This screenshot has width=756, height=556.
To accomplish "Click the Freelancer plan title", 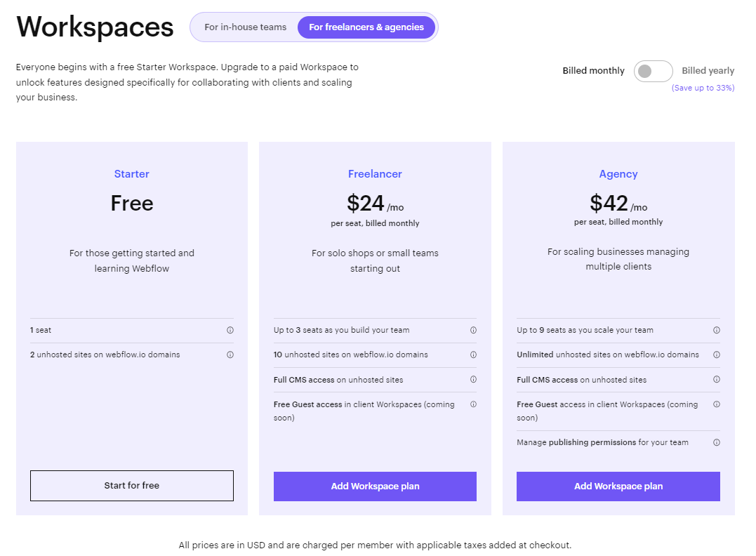I will [375, 174].
